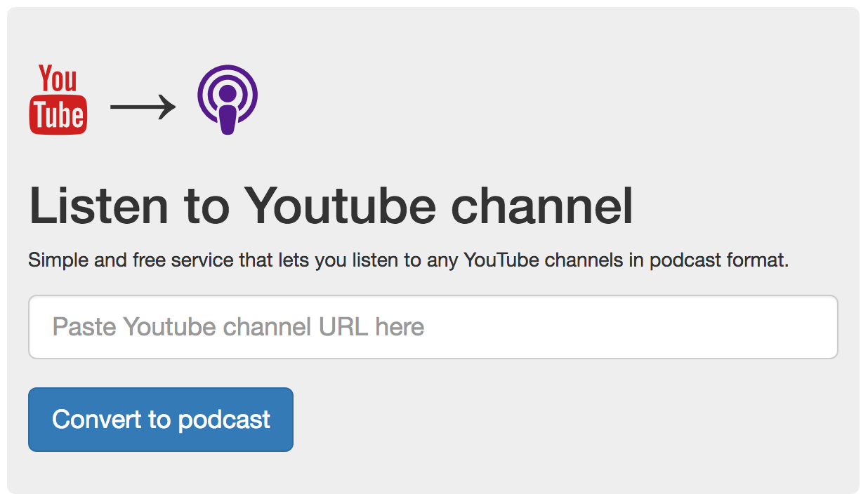Click the Convert to podcast button
Screen dimensions: 868x501
point(161,420)
